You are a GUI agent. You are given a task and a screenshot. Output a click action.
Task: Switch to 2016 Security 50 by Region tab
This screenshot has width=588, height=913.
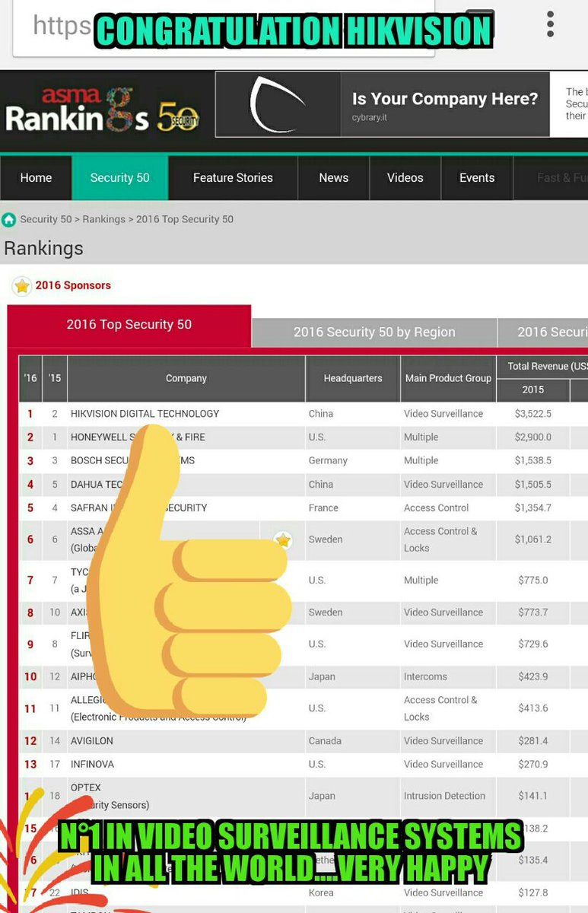374,332
